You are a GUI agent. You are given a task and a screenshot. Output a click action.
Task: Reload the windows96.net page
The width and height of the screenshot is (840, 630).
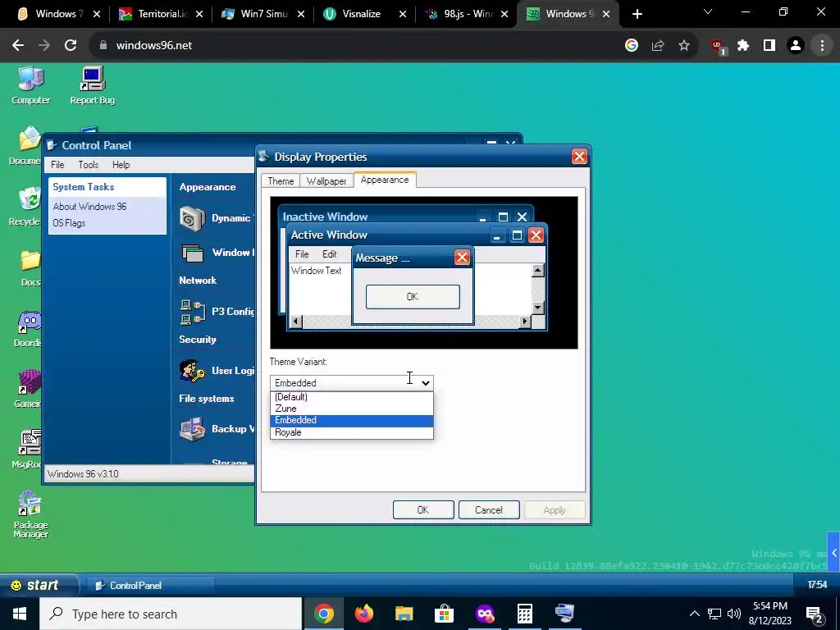pyautogui.click(x=71, y=46)
